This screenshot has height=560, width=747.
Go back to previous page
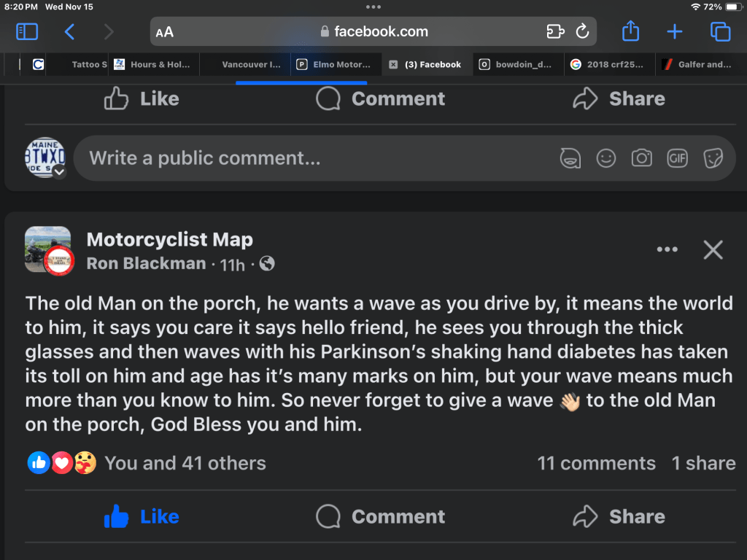point(69,31)
